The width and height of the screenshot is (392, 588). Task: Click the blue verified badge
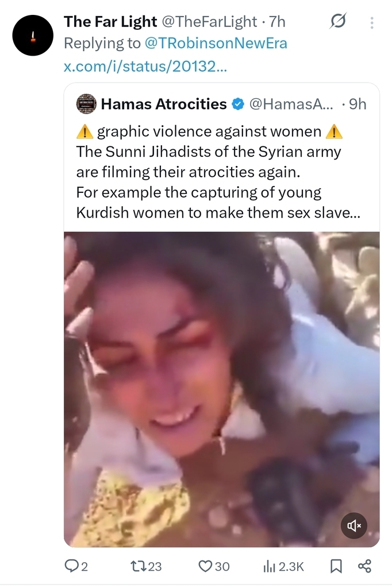[x=237, y=104]
